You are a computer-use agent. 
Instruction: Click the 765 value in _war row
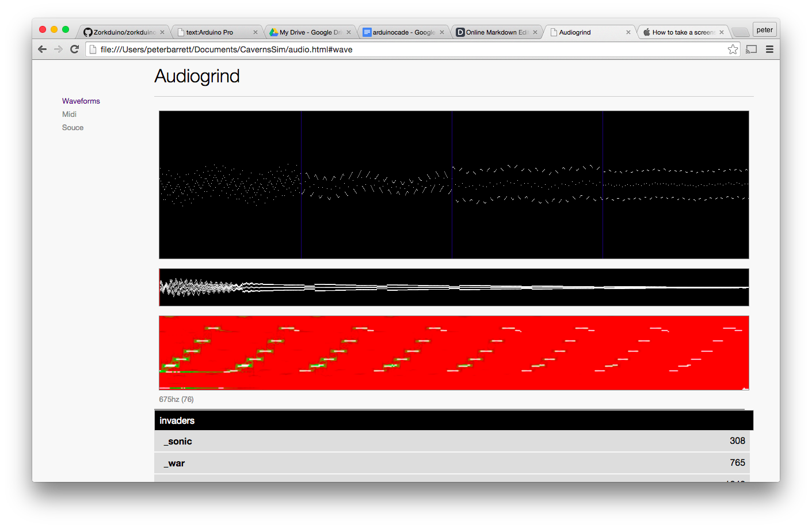click(737, 462)
